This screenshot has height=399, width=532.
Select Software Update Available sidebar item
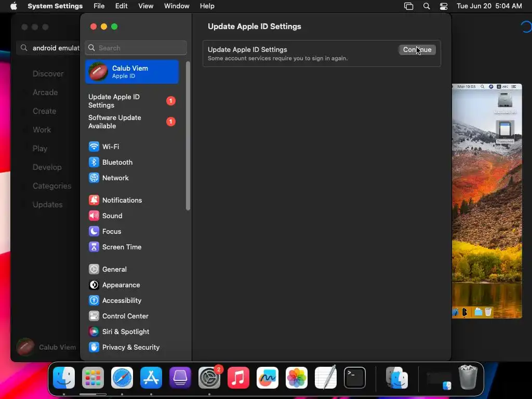coord(132,122)
